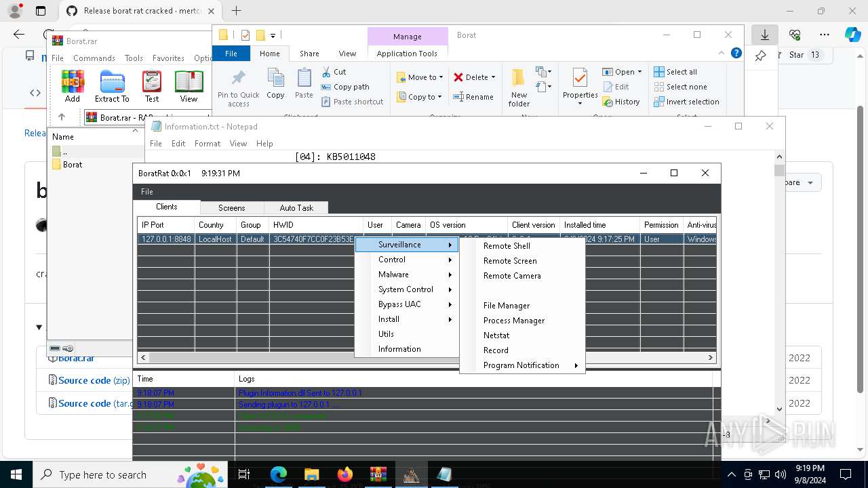Click Invert selection in Explorer ribbon
Screen dimensions: 868x488
pos(686,102)
